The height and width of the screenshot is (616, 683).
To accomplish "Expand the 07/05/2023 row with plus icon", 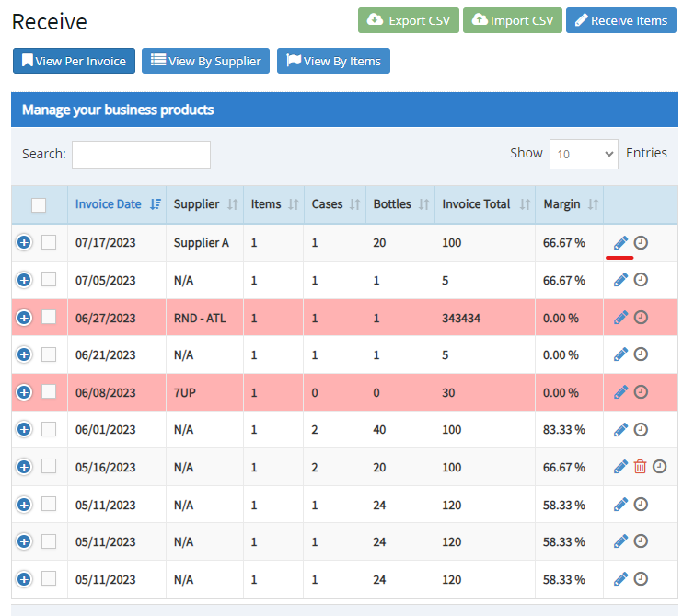I will click(24, 280).
